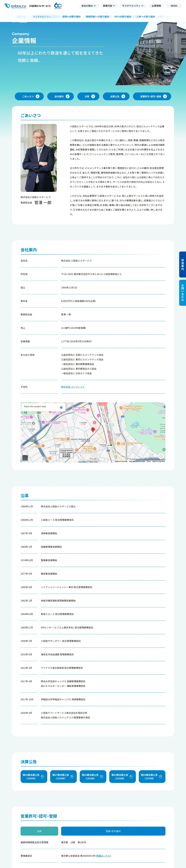Click the president's portrait photo
This screenshot has height=868, width=186.
point(39,158)
